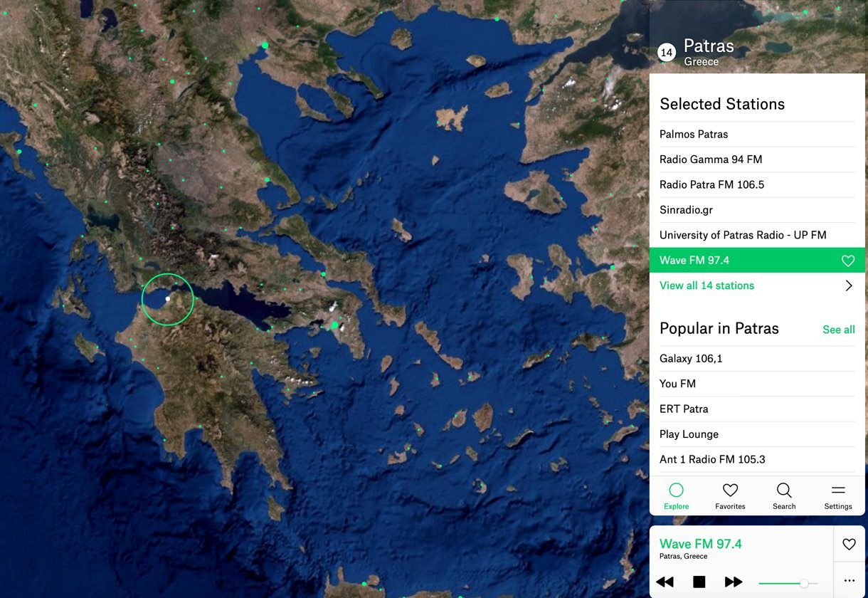
Task: Click See all popular stations link
Action: tap(838, 330)
